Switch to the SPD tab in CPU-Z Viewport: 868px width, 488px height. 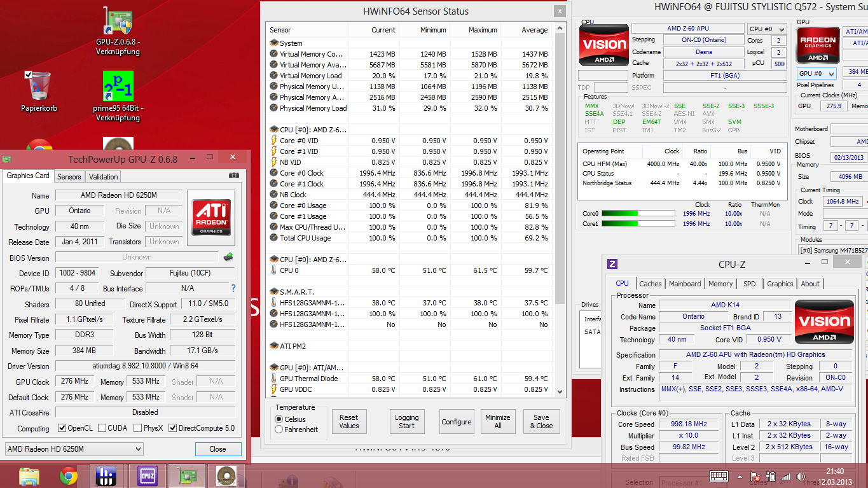[x=750, y=284]
